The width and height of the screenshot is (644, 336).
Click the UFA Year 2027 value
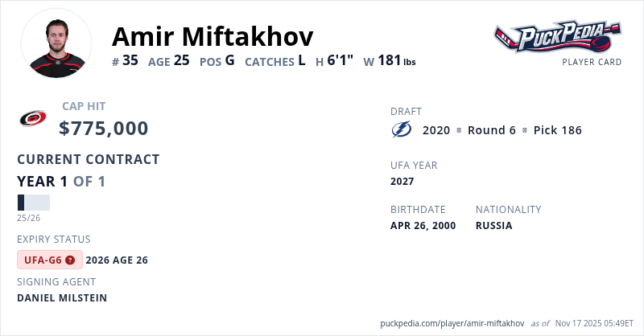click(402, 182)
